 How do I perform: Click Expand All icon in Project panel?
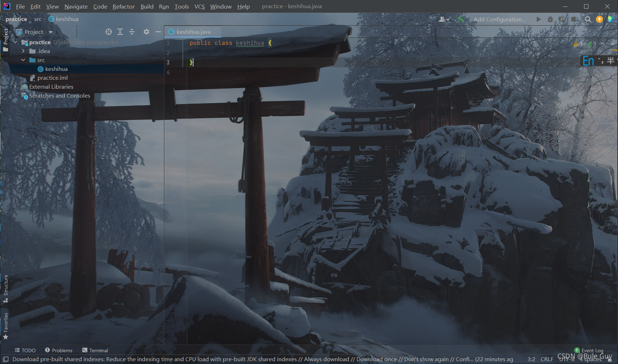click(x=120, y=32)
